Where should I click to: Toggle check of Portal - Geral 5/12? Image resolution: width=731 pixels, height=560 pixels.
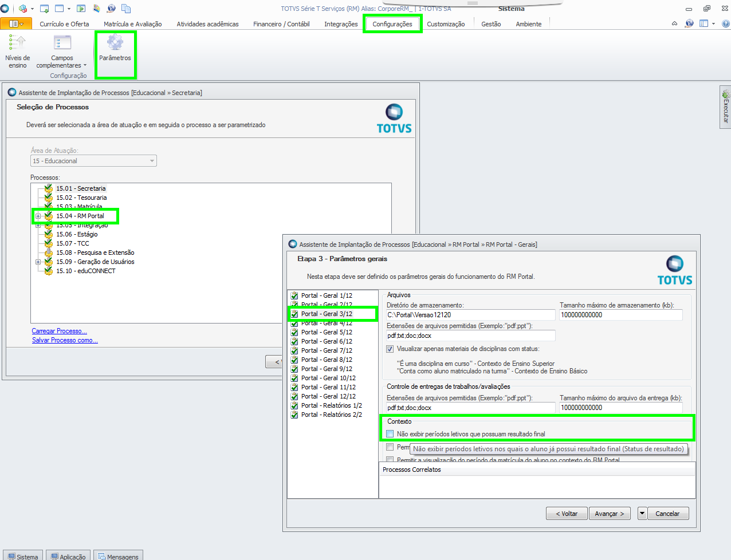pyautogui.click(x=294, y=332)
